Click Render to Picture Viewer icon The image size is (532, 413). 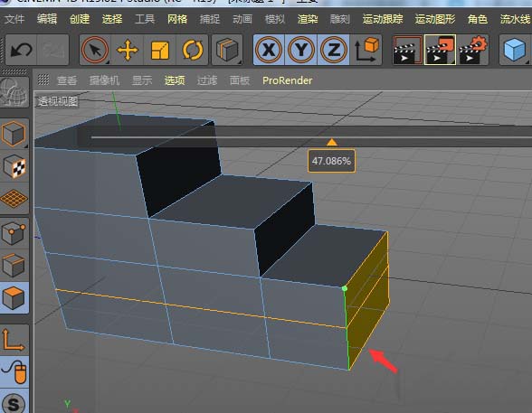pyautogui.click(x=440, y=50)
